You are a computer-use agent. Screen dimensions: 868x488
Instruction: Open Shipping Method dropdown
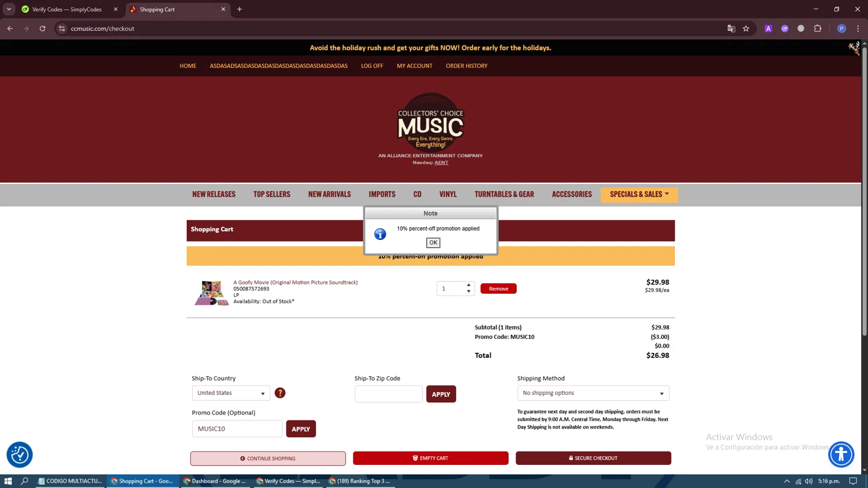tap(593, 393)
